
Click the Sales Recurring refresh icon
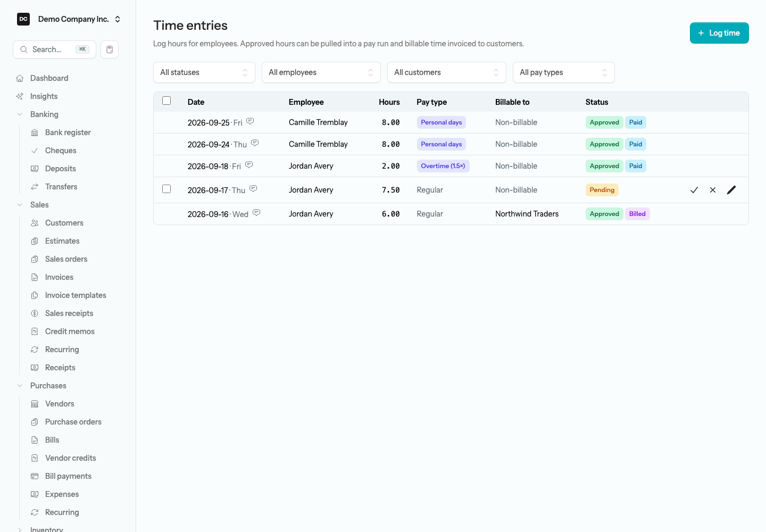(x=35, y=350)
